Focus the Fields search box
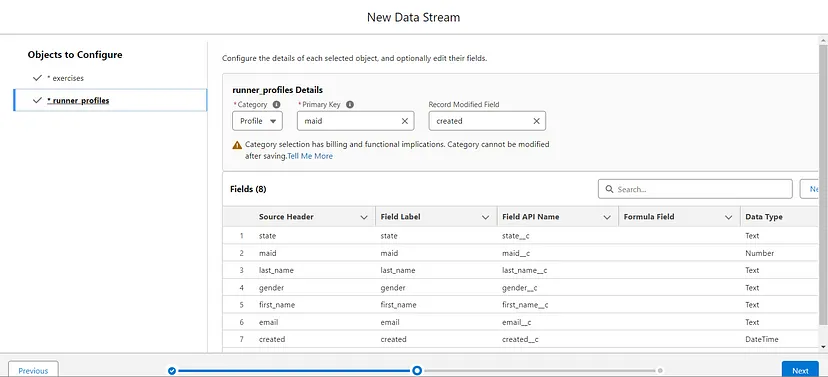This screenshot has height=377, width=828. tap(695, 189)
